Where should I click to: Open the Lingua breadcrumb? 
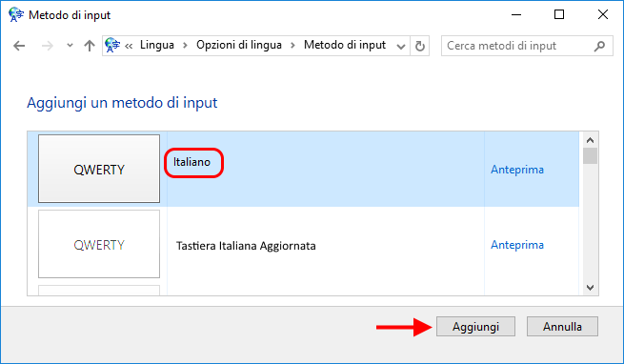point(157,45)
